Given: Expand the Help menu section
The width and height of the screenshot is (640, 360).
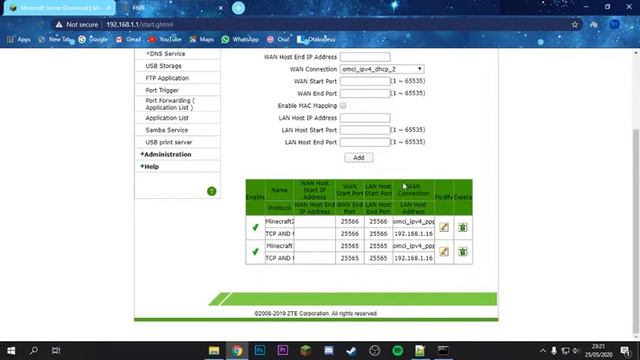Looking at the screenshot, I should pos(149,167).
